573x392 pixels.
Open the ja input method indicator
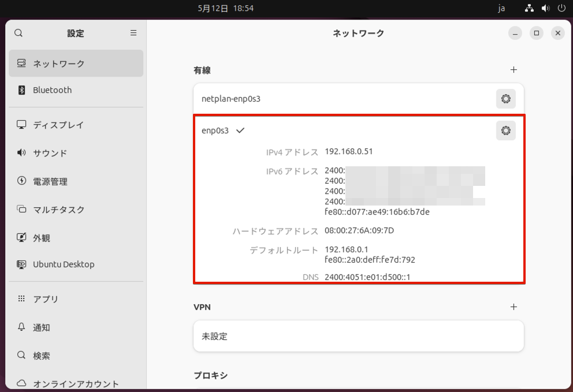click(501, 8)
